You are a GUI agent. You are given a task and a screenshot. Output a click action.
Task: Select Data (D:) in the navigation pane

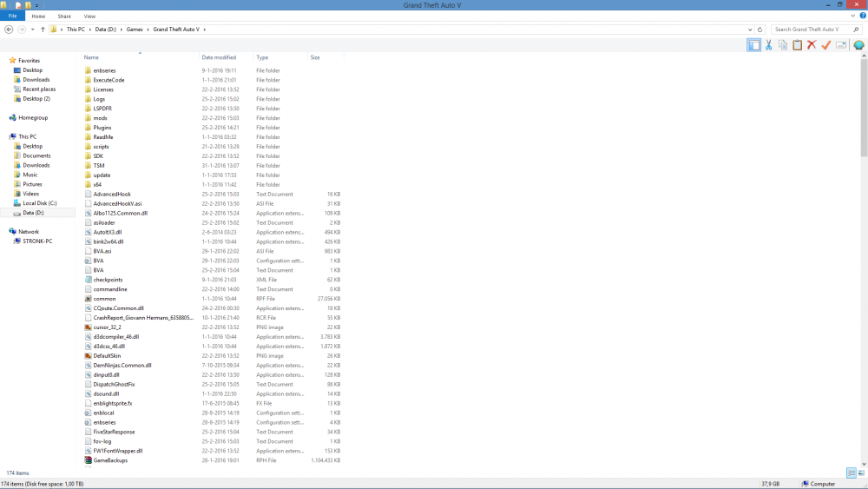(33, 213)
